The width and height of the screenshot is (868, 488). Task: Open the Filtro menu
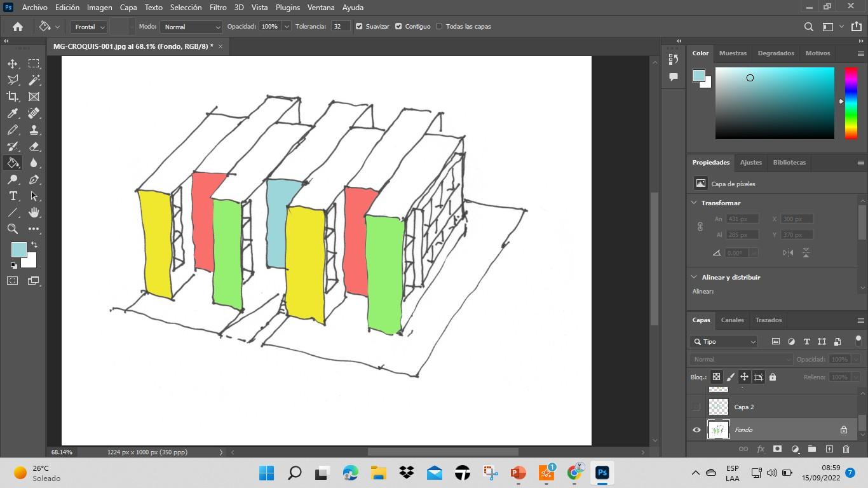coord(218,8)
